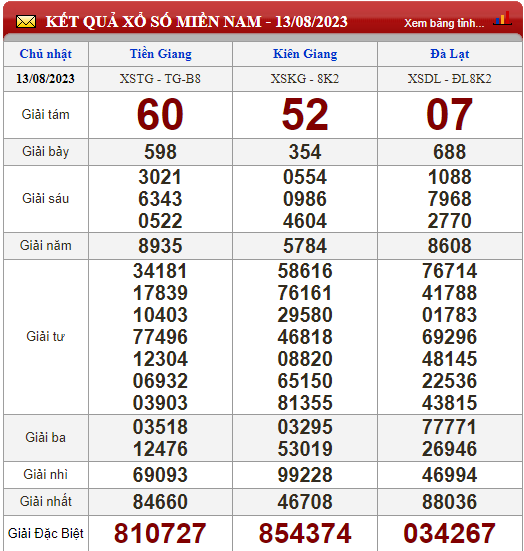Click the XSDL - ĐL8K2 code
Image resolution: width=524 pixels, height=551 pixels.
coord(449,79)
